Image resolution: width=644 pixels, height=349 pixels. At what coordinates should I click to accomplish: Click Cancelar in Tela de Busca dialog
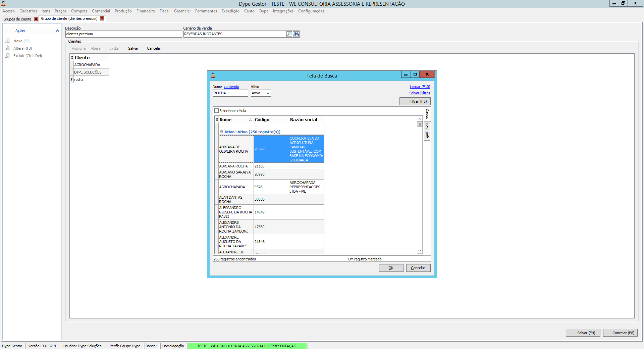[418, 268]
